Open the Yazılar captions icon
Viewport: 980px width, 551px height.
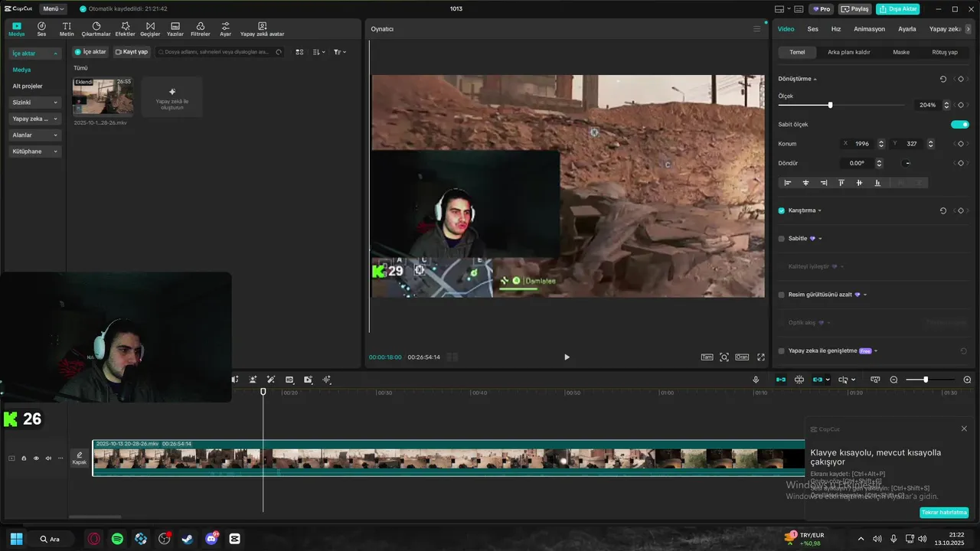click(x=175, y=29)
